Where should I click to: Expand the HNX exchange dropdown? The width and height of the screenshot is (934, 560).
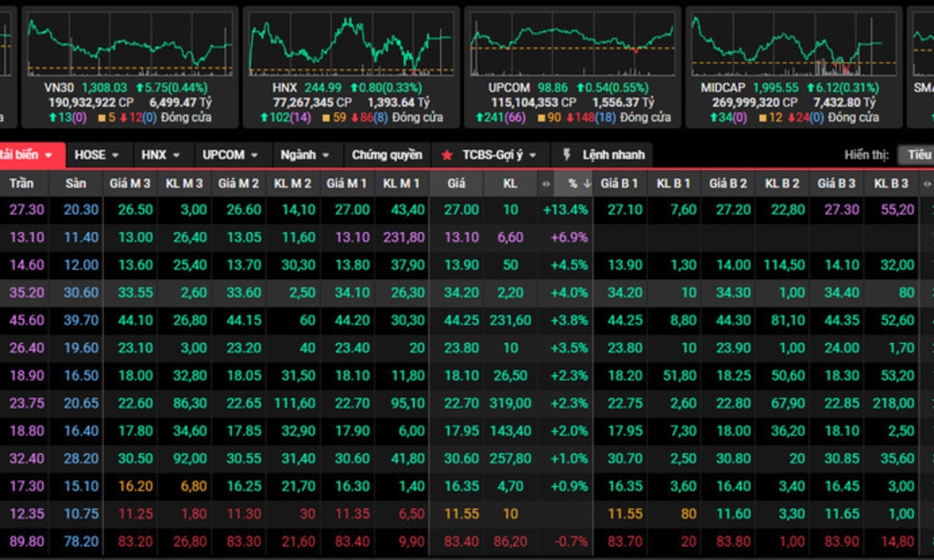point(161,155)
